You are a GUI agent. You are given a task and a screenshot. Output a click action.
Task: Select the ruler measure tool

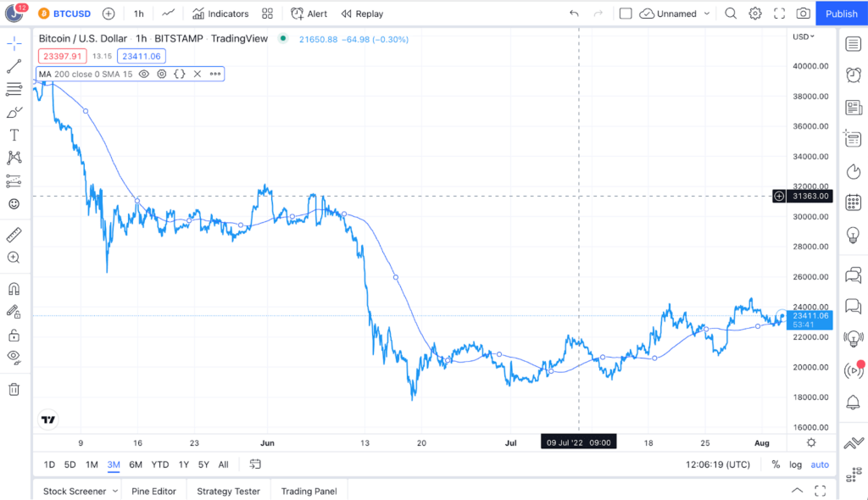(14, 235)
